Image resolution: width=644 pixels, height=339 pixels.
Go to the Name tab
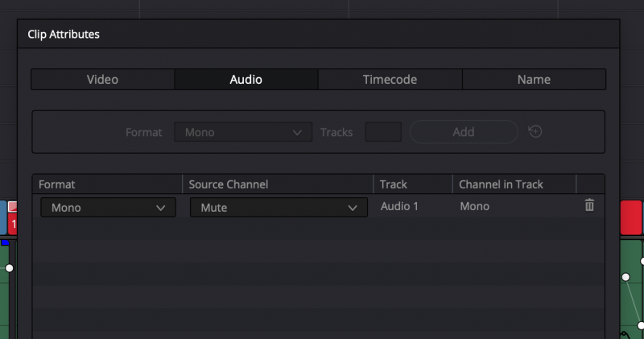pos(534,80)
